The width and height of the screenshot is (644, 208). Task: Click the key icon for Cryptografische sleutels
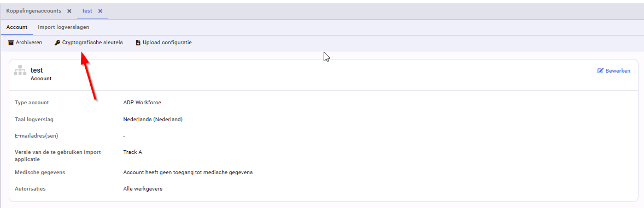click(57, 43)
